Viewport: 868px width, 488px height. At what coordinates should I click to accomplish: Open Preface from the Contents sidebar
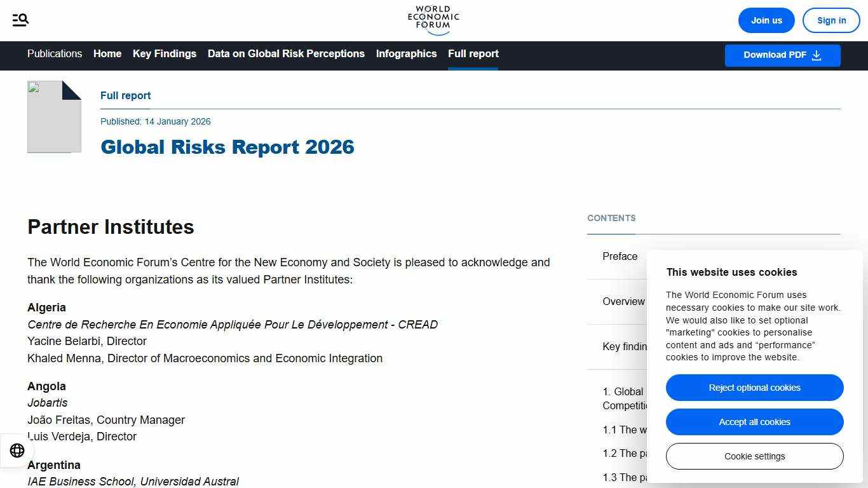pyautogui.click(x=620, y=256)
